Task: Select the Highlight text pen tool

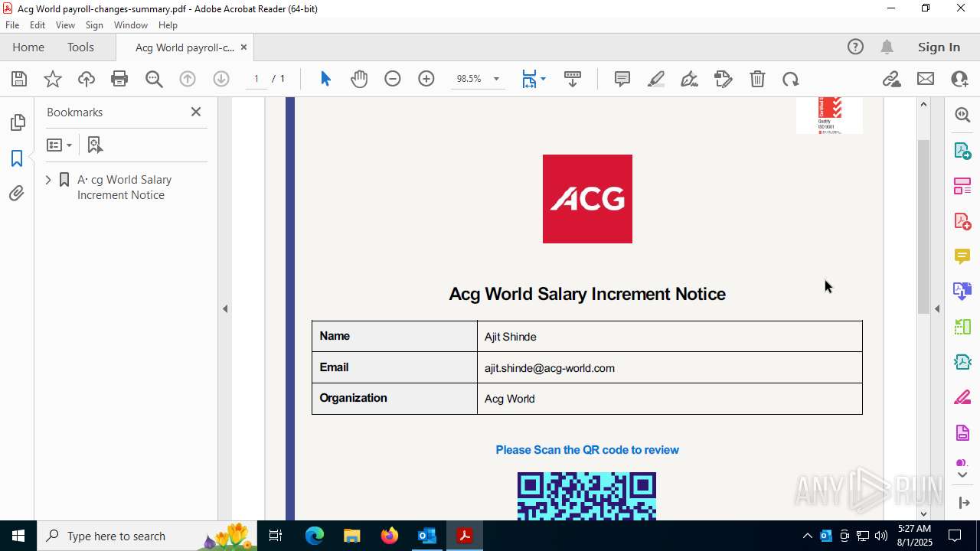Action: [656, 79]
